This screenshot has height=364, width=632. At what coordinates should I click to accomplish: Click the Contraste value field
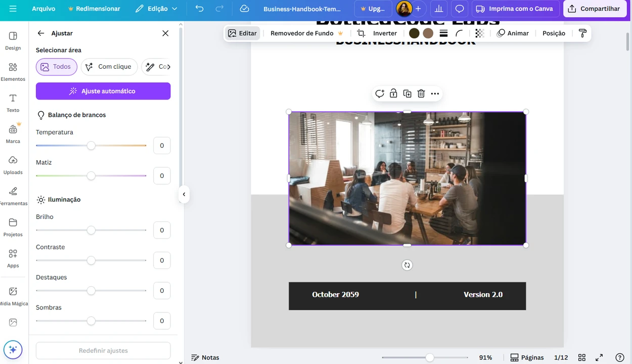pyautogui.click(x=162, y=260)
